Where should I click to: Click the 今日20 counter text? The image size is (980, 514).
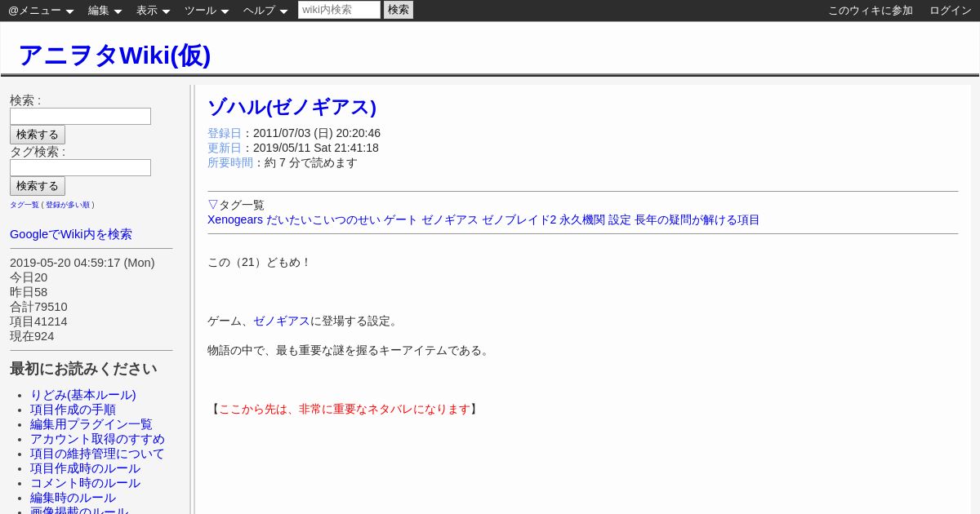tap(29, 277)
